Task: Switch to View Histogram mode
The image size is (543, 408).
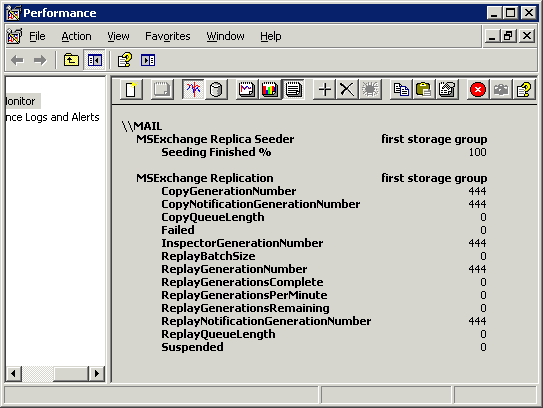Action: point(270,90)
